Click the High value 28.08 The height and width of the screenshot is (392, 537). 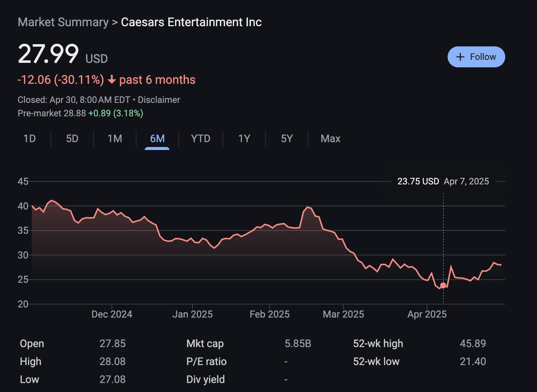[113, 361]
